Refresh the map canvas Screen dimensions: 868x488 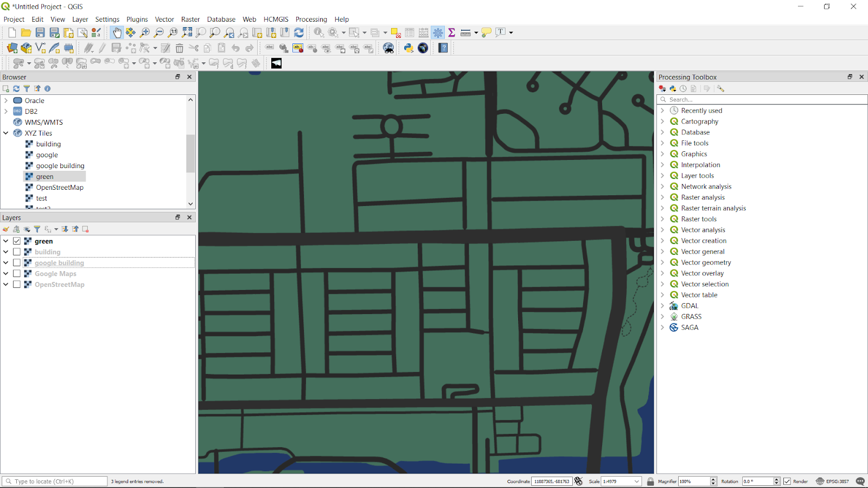[x=298, y=33]
